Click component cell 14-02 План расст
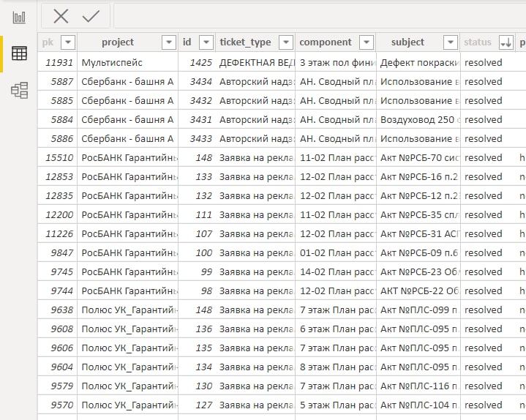The width and height of the screenshot is (526, 420). point(336,271)
